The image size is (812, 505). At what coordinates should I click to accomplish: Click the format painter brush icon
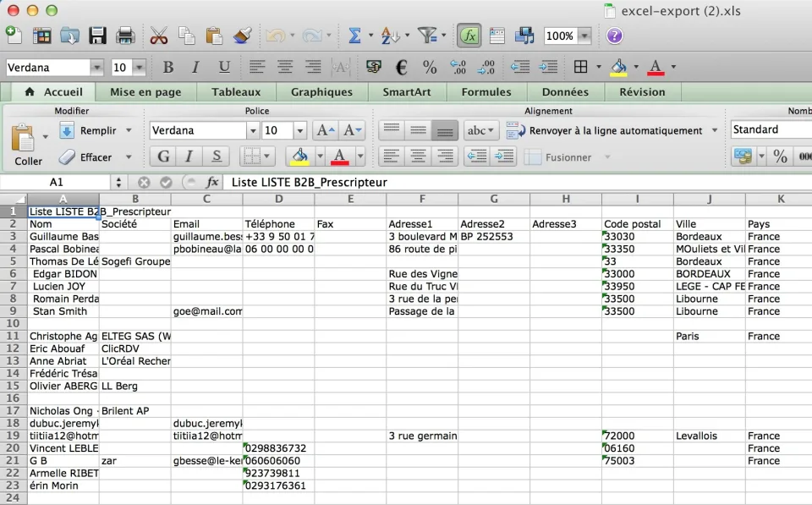click(242, 36)
